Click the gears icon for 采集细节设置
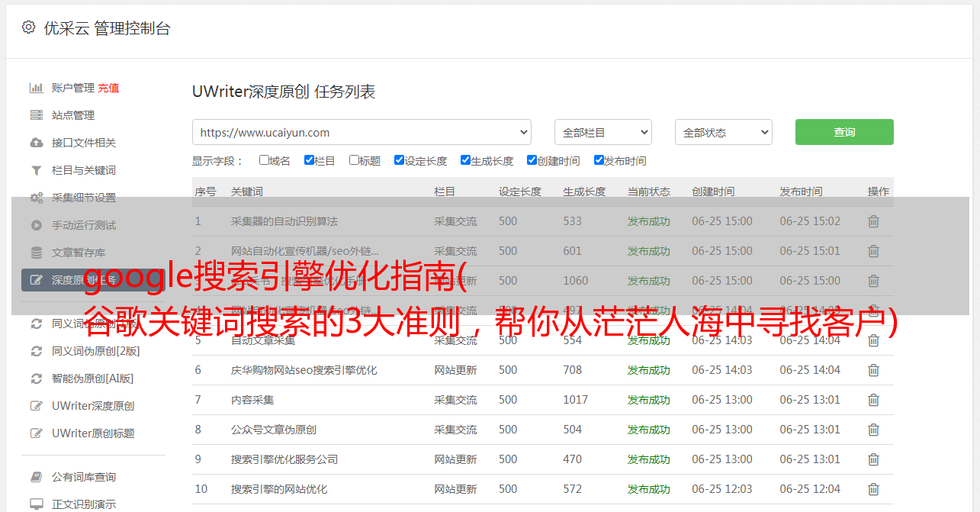980x512 pixels. click(x=36, y=198)
